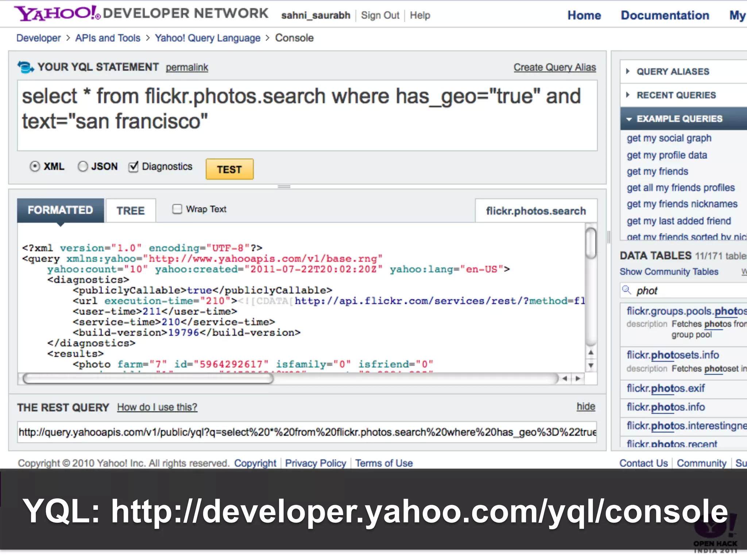
Task: Click the scroll up arrow in results
Action: coord(591,353)
